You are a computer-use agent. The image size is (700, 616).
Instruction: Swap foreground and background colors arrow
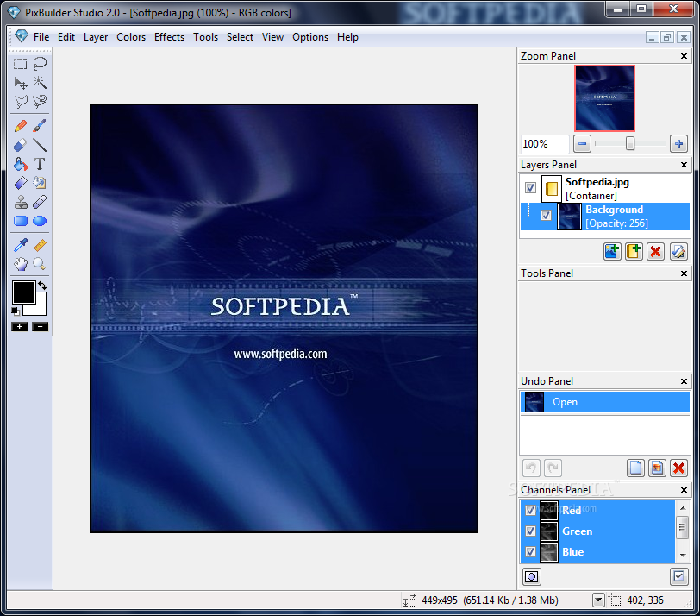coord(42,286)
